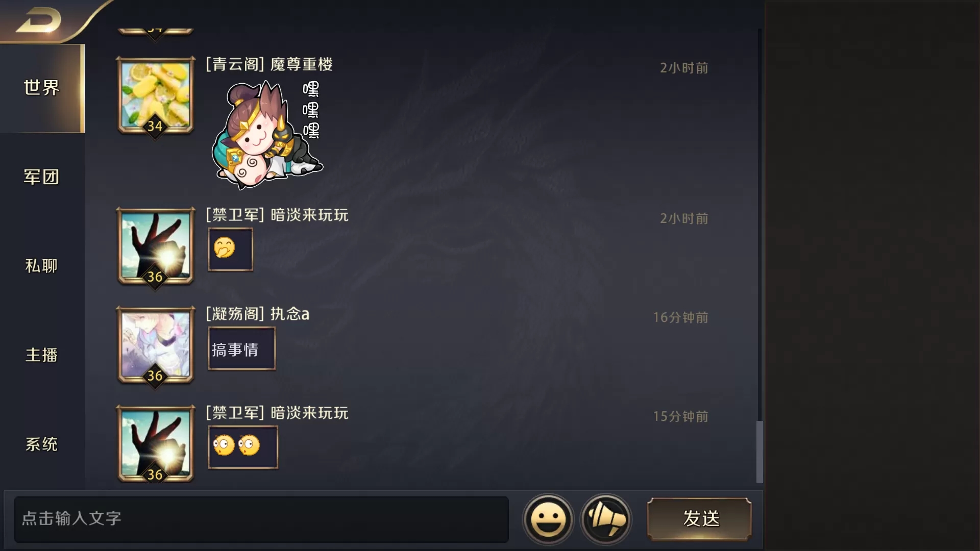Image resolution: width=980 pixels, height=551 pixels.
Task: Click the hand avatar beside the 15分钟前 message
Action: (x=156, y=444)
